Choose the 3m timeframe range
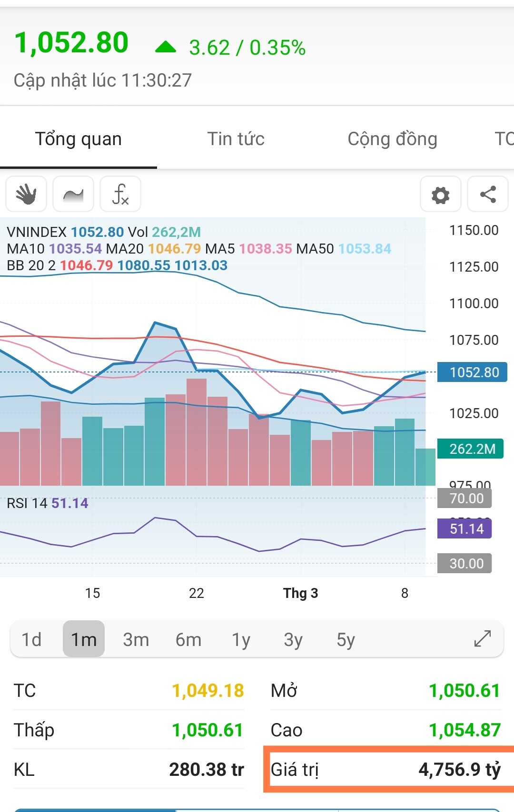Viewport: 514px width, 812px height. coord(136,639)
